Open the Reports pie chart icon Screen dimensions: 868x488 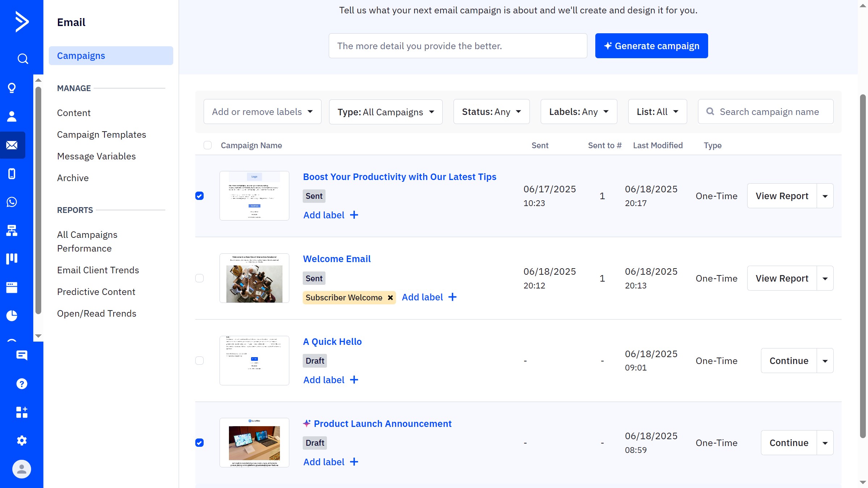tap(12, 316)
